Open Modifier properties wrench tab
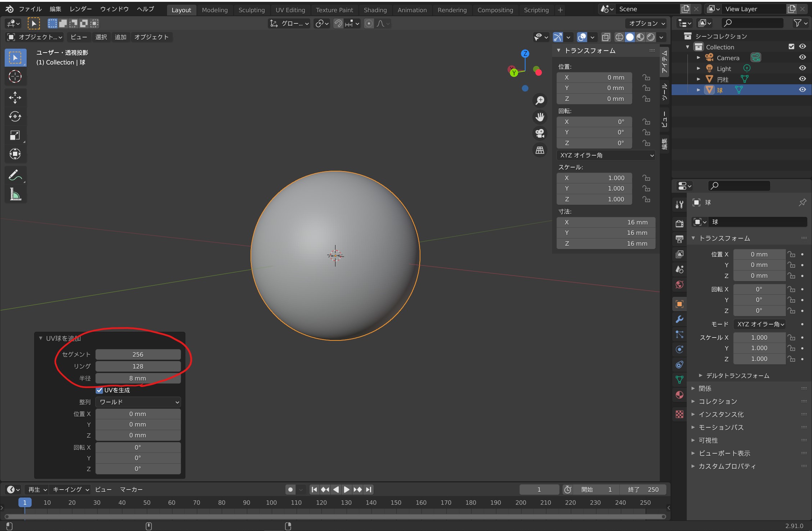 point(679,319)
